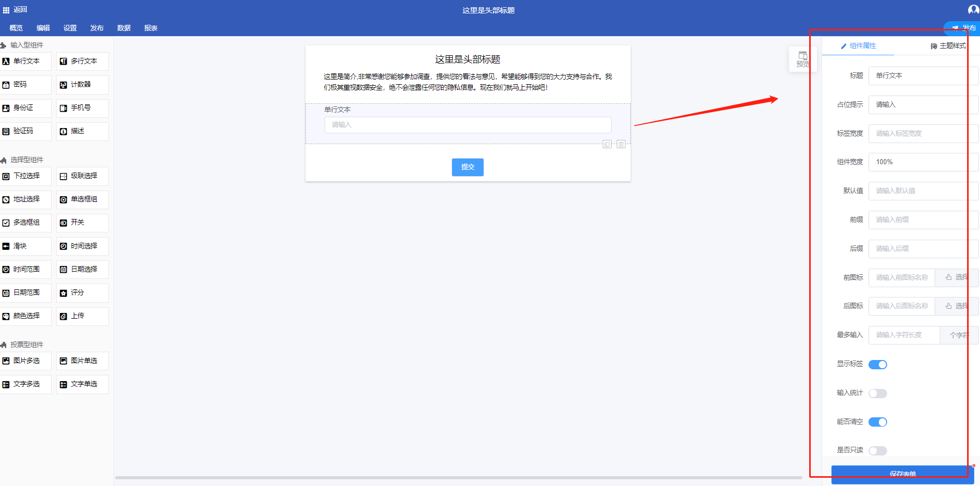The height and width of the screenshot is (486, 980).
Task: Click the 标题 input field
Action: (919, 75)
